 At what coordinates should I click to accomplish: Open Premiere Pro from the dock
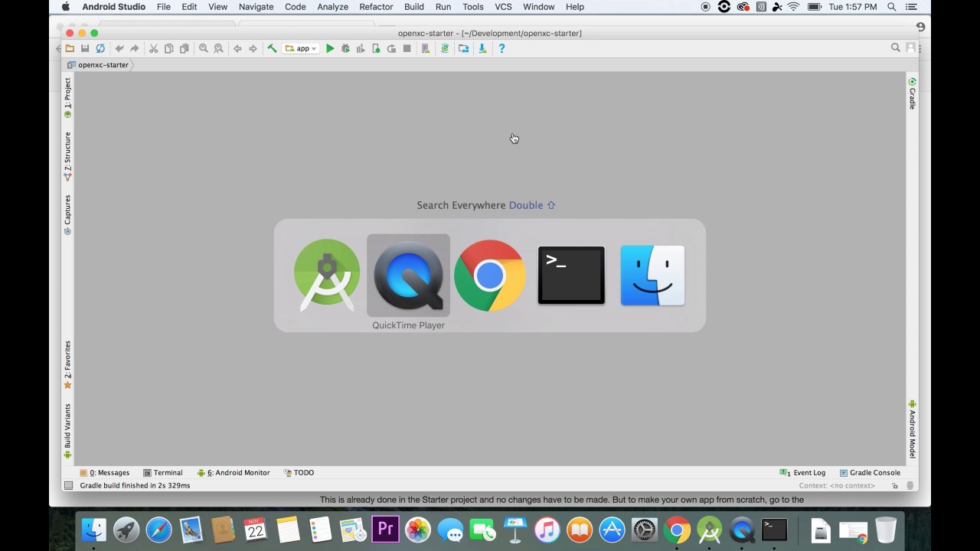(385, 530)
